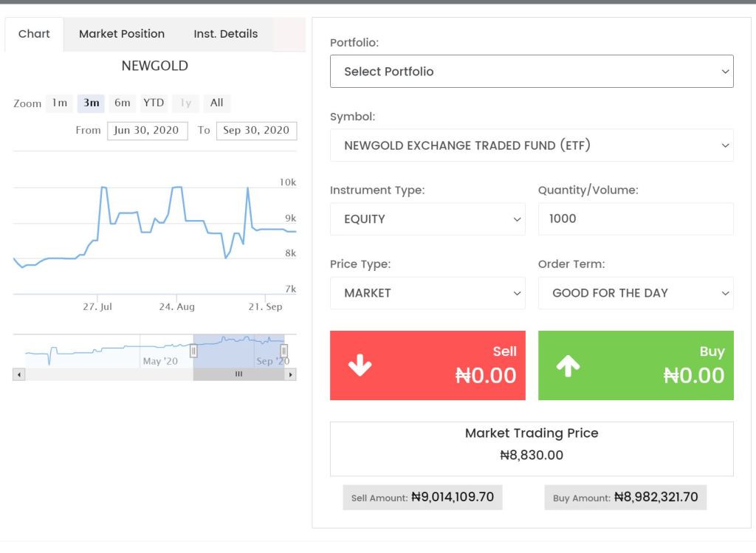Open the Instrument Type EQUITY dropdown
This screenshot has height=553, width=756.
pos(427,219)
